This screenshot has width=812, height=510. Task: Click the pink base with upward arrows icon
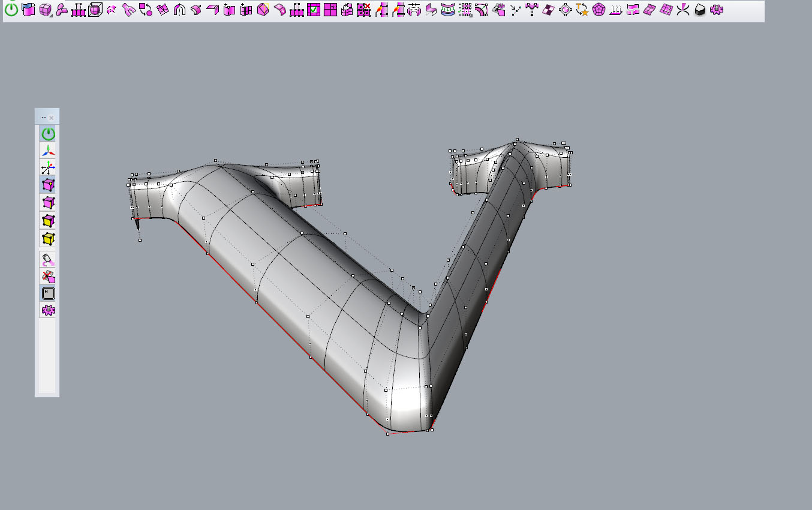(x=616, y=10)
